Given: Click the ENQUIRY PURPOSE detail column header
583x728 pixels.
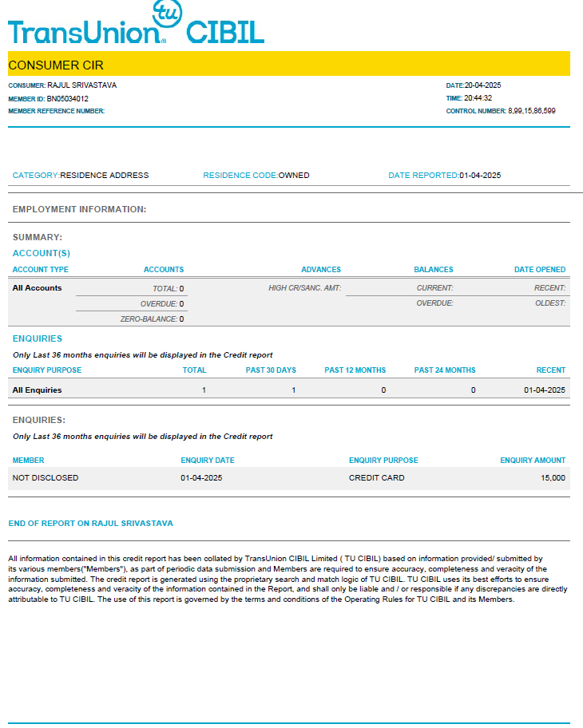Looking at the screenshot, I should click(383, 461).
